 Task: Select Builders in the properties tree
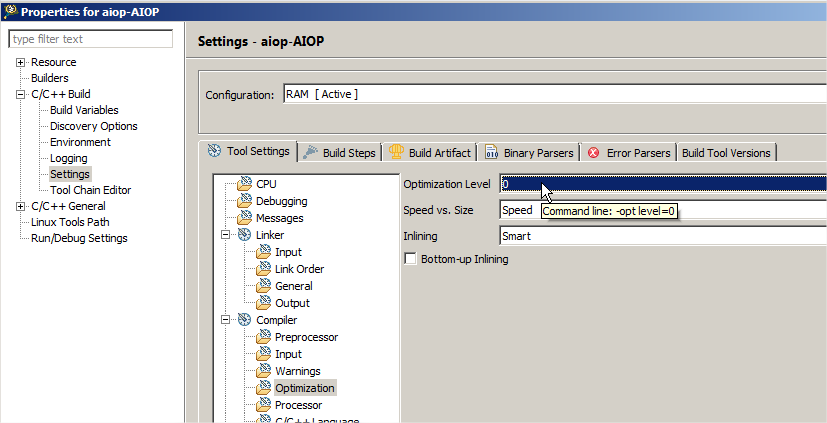(50, 78)
